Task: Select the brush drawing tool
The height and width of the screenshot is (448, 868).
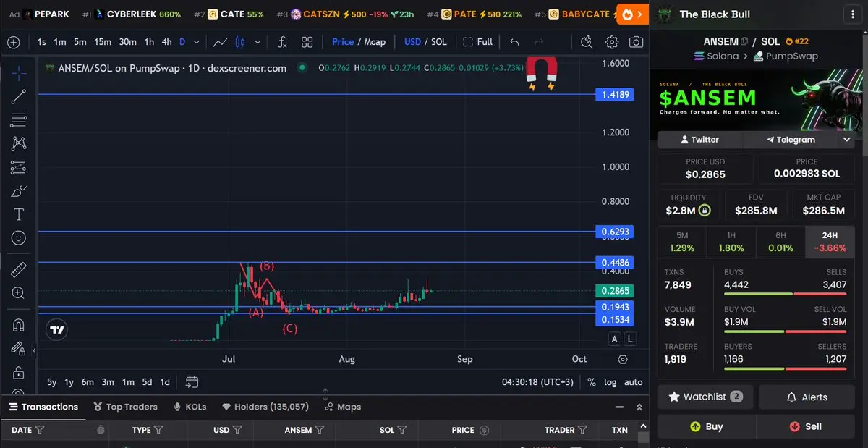Action: pos(19,192)
